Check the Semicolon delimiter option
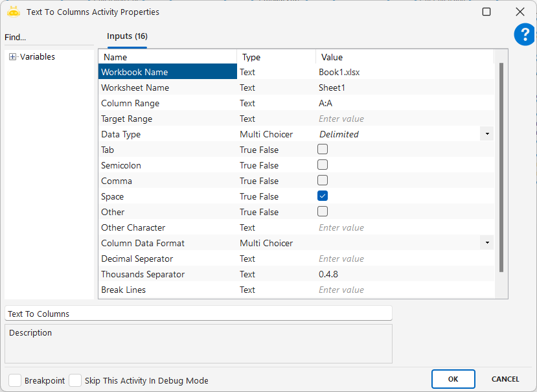This screenshot has height=392, width=537. pos(323,165)
